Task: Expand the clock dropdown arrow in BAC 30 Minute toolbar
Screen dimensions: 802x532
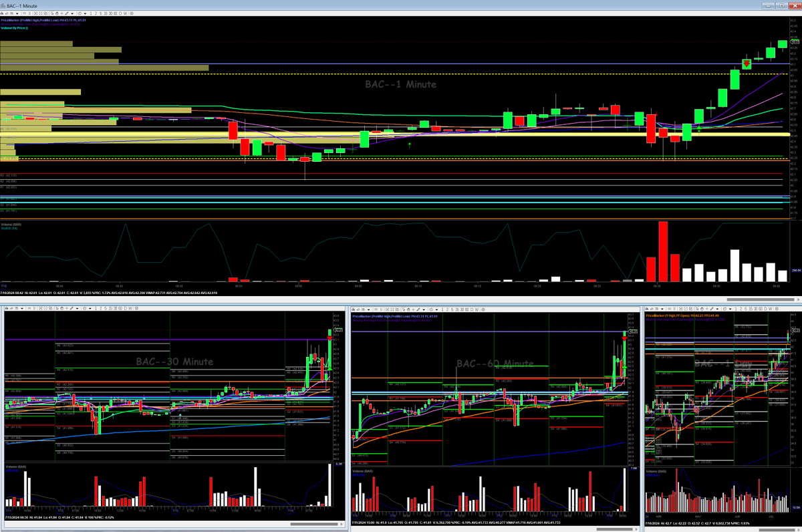Action: [x=90, y=308]
